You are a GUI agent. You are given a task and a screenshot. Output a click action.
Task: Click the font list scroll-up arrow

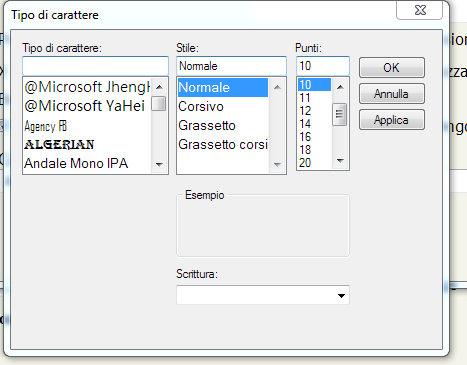click(159, 87)
